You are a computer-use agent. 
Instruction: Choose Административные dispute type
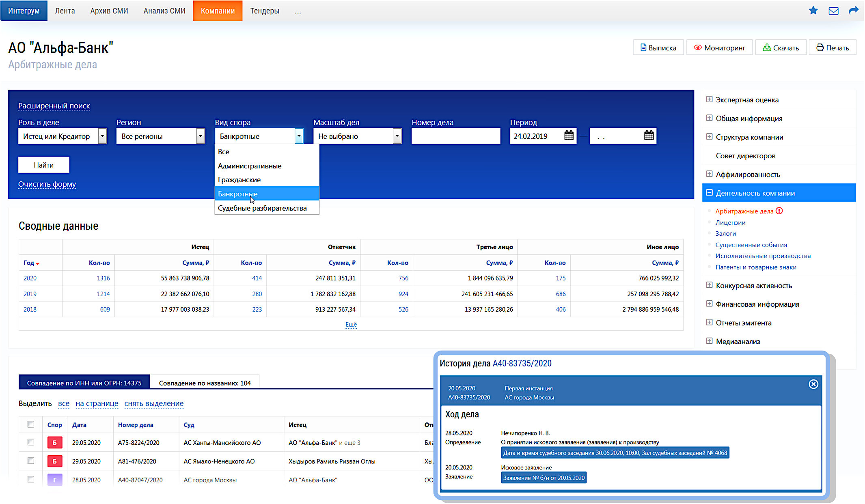point(267,166)
